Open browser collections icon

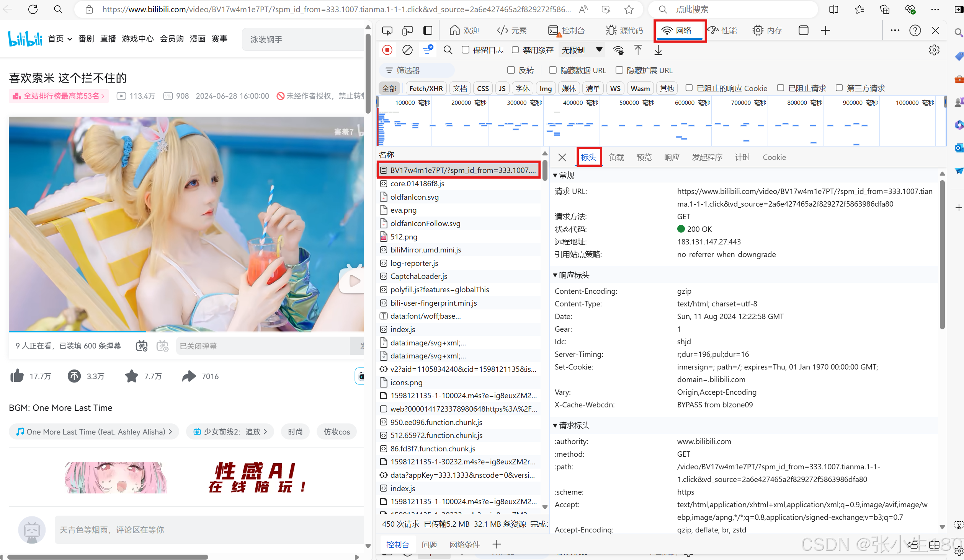pyautogui.click(x=884, y=10)
